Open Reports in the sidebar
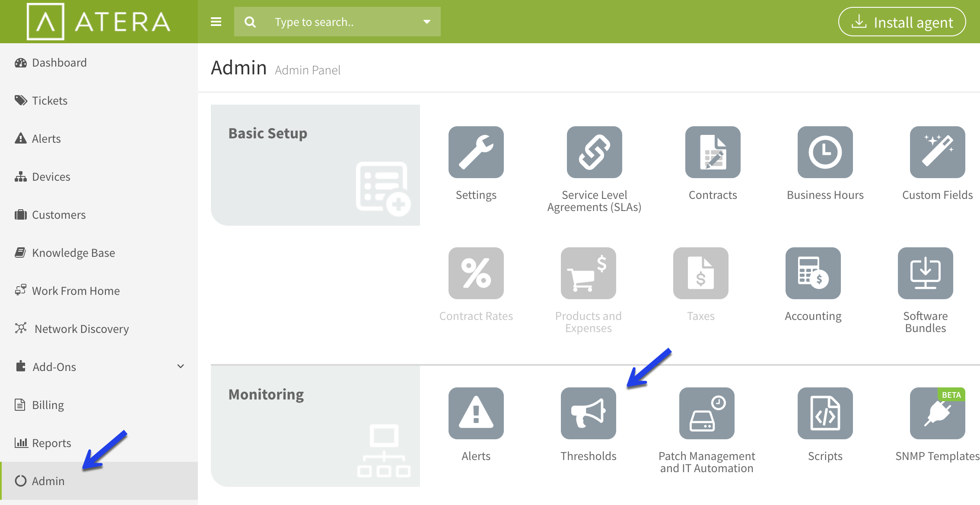The height and width of the screenshot is (505, 980). [99, 443]
